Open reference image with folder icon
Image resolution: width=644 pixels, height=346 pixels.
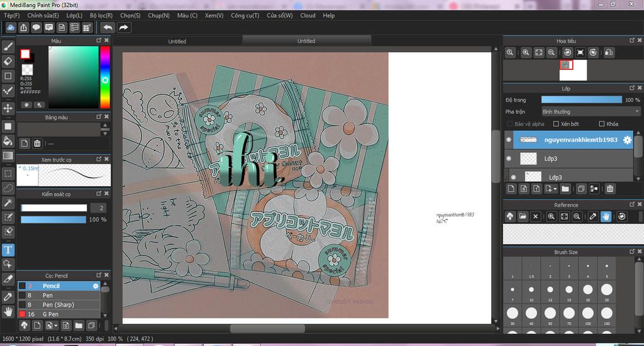click(x=523, y=216)
